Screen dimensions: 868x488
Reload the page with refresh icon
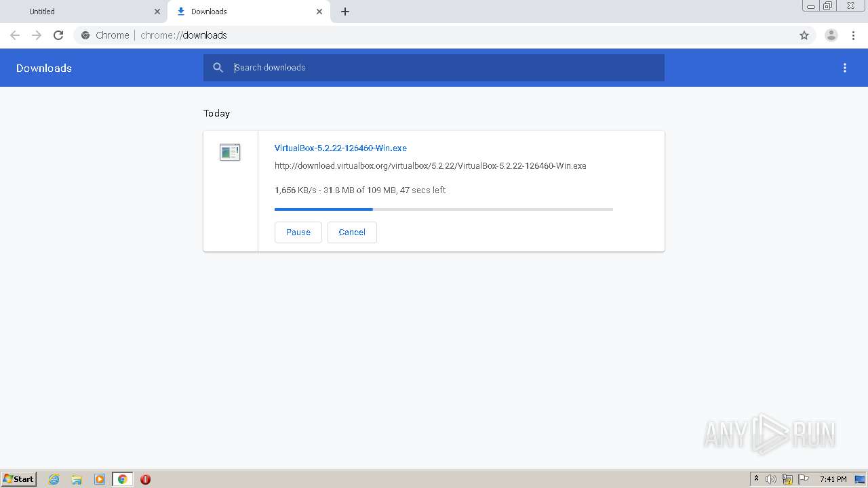pos(58,35)
